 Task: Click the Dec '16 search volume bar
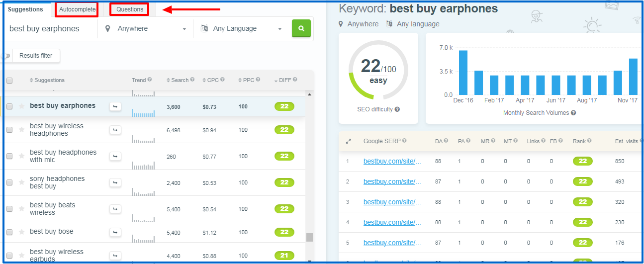(463, 73)
